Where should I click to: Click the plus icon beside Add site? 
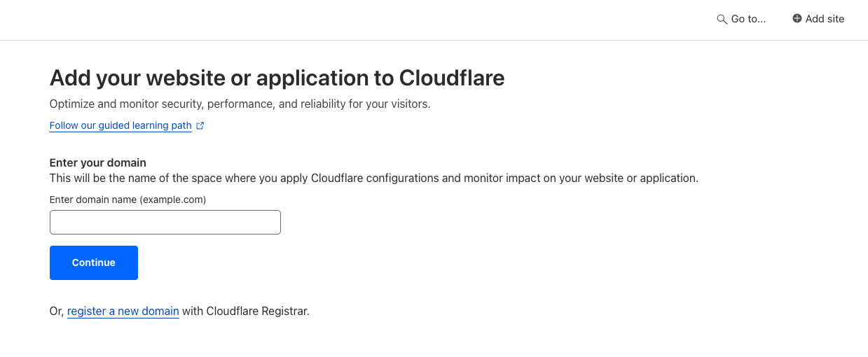tap(797, 19)
